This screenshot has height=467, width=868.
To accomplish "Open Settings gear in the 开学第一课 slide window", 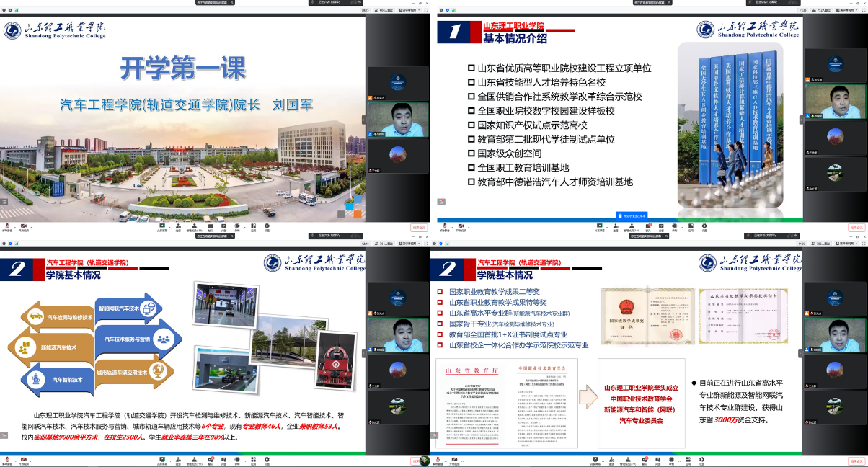I will [268, 226].
